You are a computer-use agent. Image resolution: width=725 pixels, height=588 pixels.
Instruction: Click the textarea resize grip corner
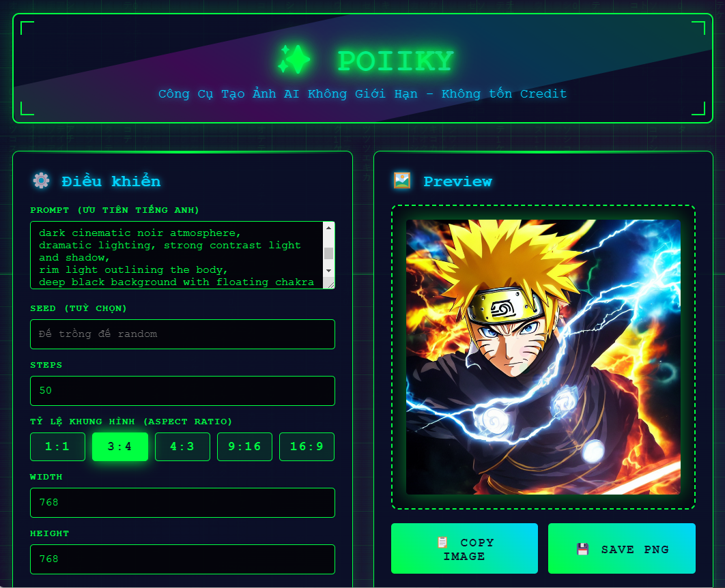[x=330, y=284]
